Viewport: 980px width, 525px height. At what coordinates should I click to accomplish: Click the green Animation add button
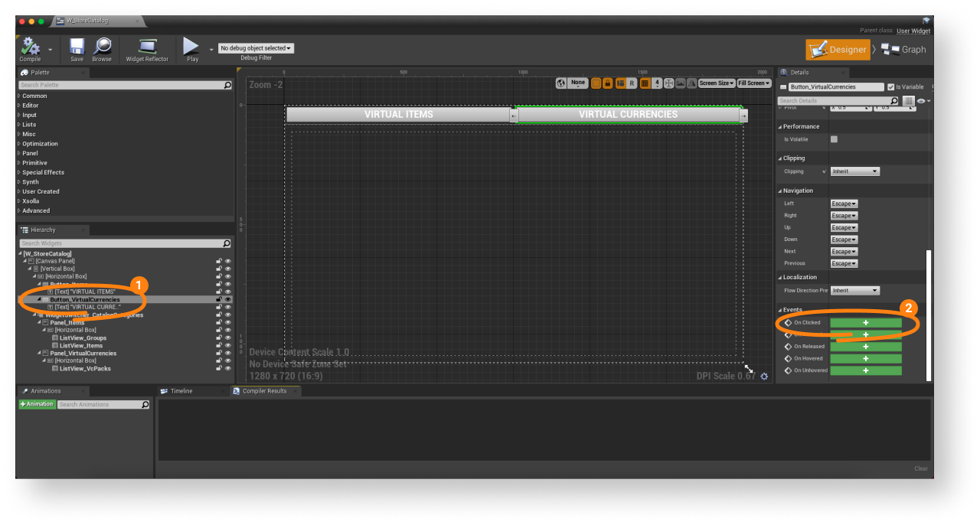click(37, 404)
